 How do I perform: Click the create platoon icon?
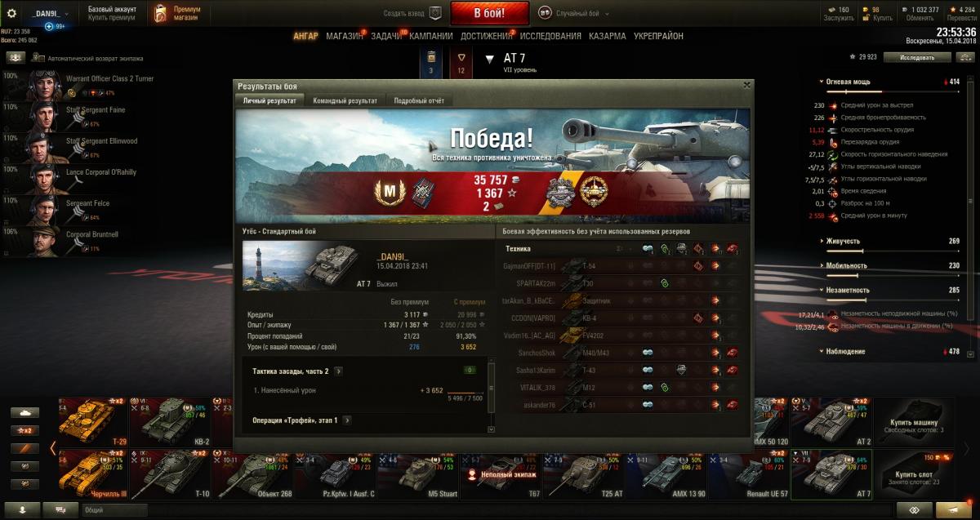(435, 13)
